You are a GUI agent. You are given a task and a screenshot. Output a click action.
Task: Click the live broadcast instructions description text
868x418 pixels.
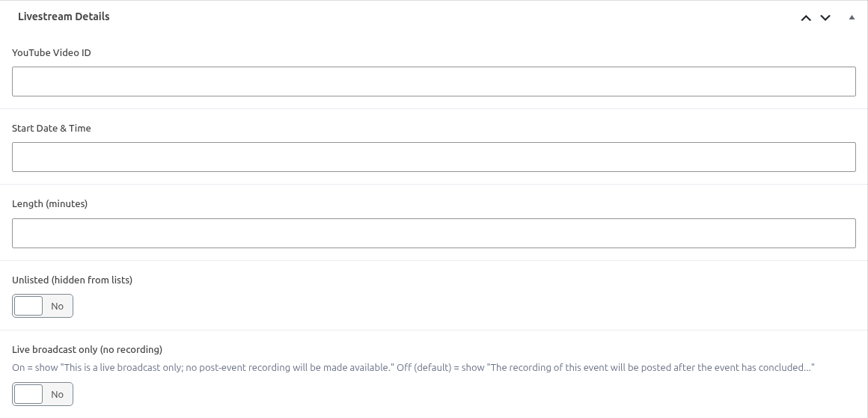(x=414, y=368)
